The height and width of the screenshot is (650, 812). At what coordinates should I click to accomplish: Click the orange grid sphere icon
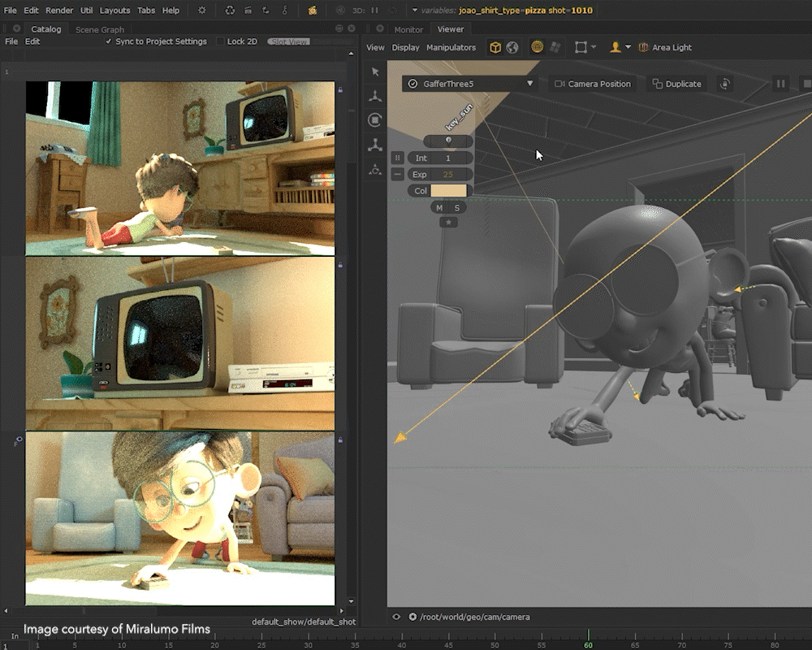(538, 47)
